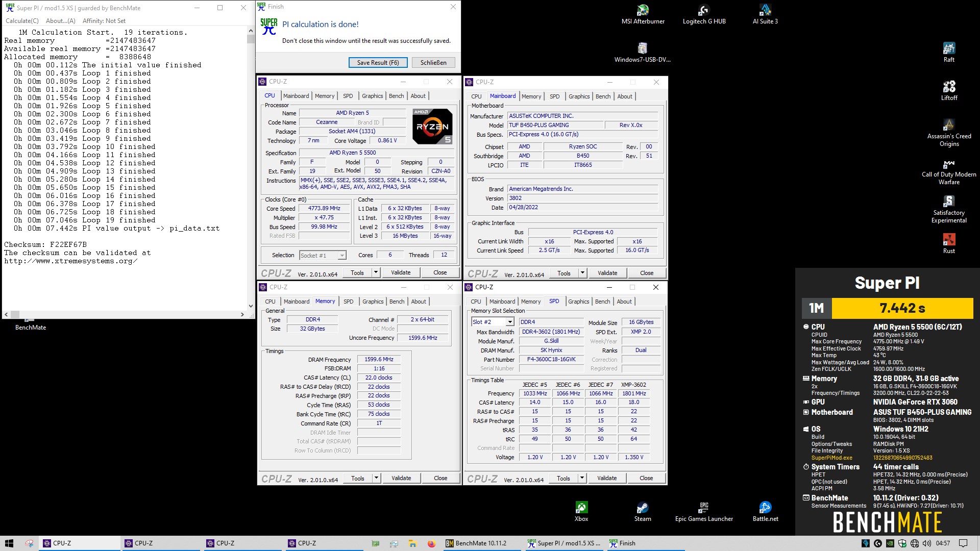Screen dimensions: 980x551
Task: Open Assassin's Creed Origins shortcut
Action: pos(949,133)
